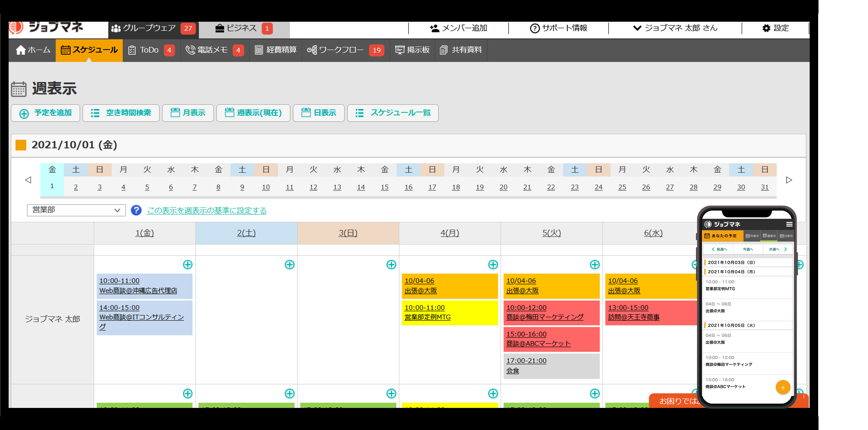Viewport: 868px width, 430px height.
Task: Add event on 1(金) plus icon
Action: tap(188, 265)
